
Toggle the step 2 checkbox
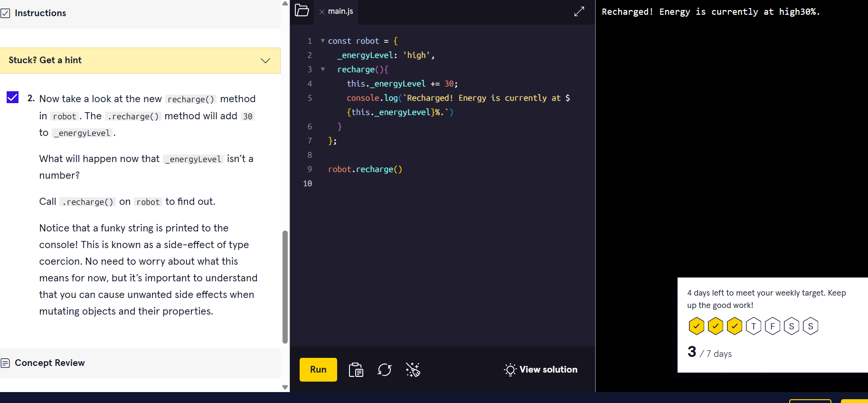coord(13,97)
